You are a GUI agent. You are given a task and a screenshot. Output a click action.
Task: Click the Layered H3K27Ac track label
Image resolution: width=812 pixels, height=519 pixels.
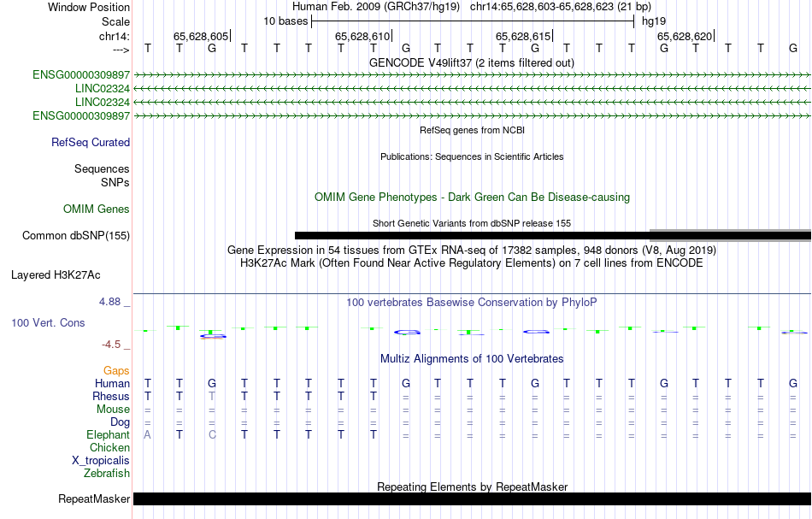(x=56, y=275)
